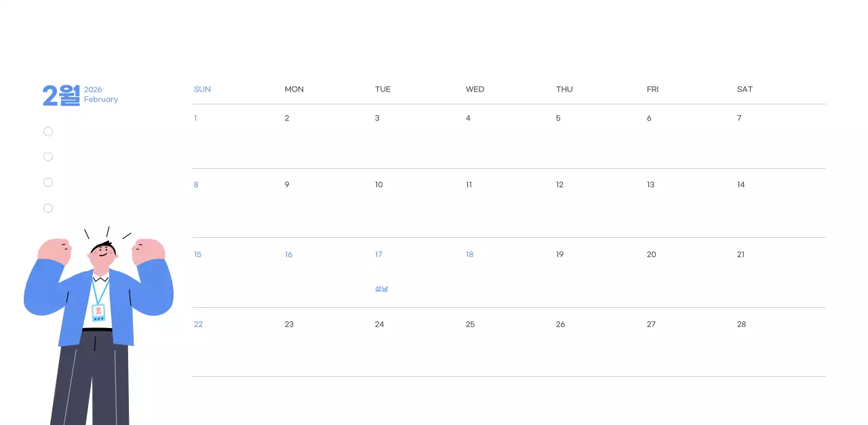Click the ID badge on the character
The image size is (868, 425).
pyautogui.click(x=98, y=312)
